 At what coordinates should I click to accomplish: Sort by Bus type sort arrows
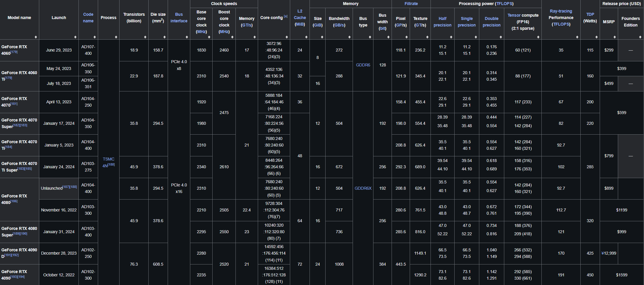(370, 37)
